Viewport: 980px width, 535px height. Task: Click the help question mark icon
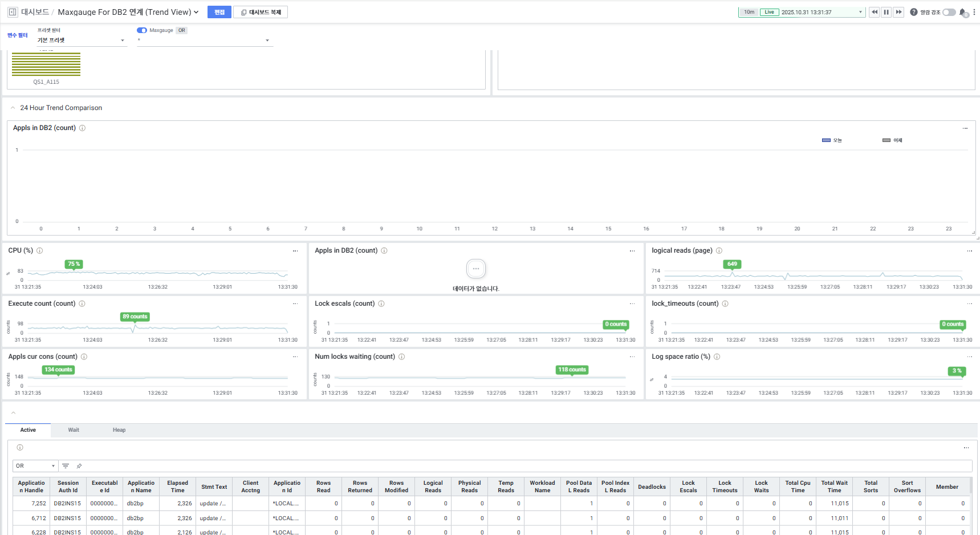pyautogui.click(x=914, y=12)
